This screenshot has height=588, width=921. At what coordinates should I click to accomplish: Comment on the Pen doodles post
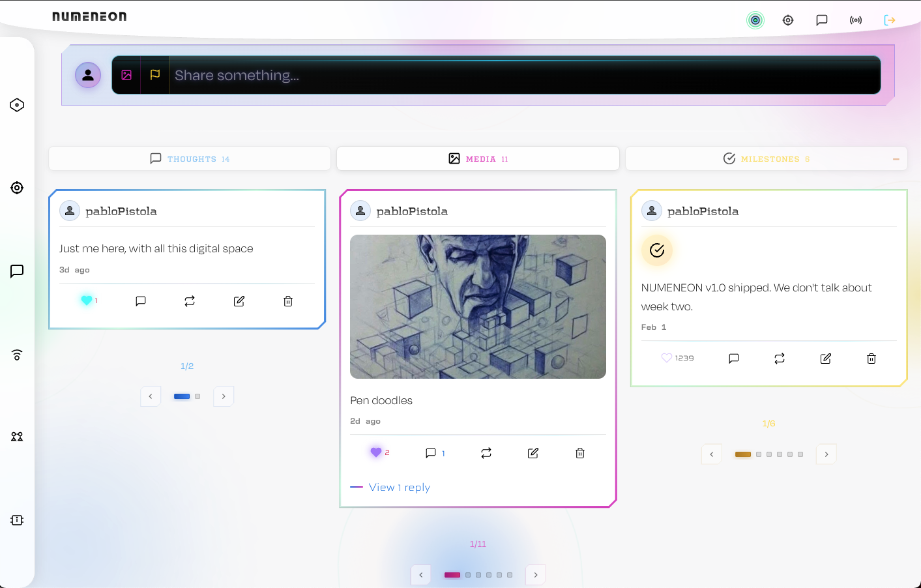click(431, 453)
